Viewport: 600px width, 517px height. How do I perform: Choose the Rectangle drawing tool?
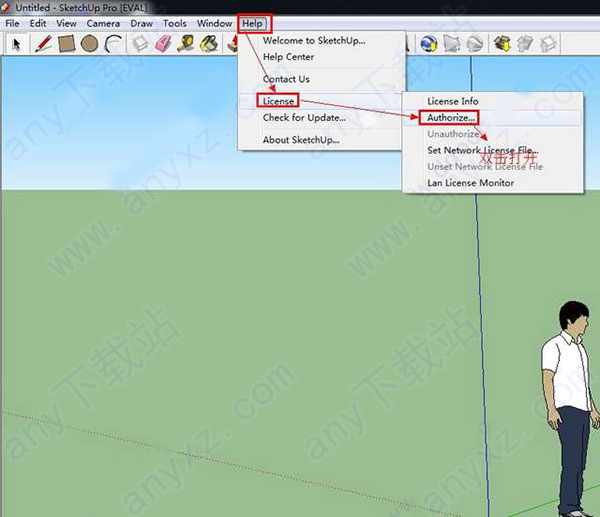pyautogui.click(x=66, y=44)
